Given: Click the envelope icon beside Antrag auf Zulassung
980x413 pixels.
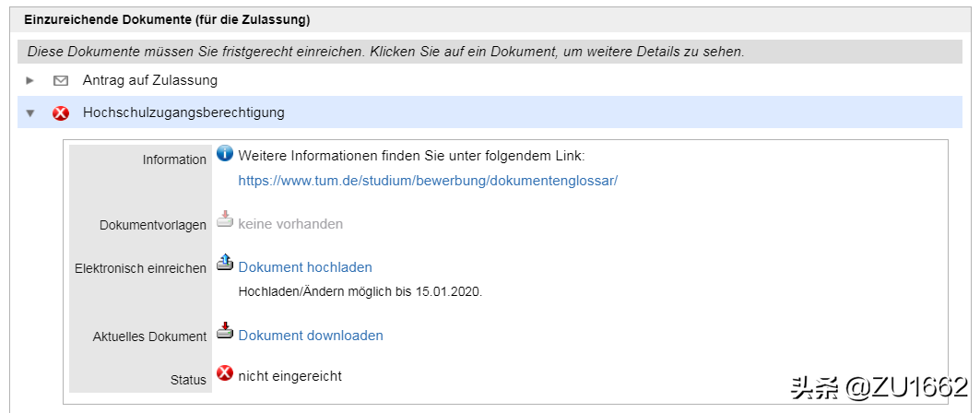Looking at the screenshot, I should click(61, 81).
